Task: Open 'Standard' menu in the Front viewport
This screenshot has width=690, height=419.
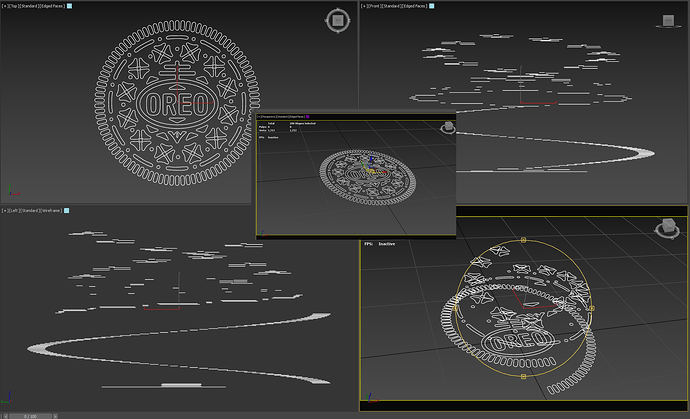Action: [x=392, y=6]
